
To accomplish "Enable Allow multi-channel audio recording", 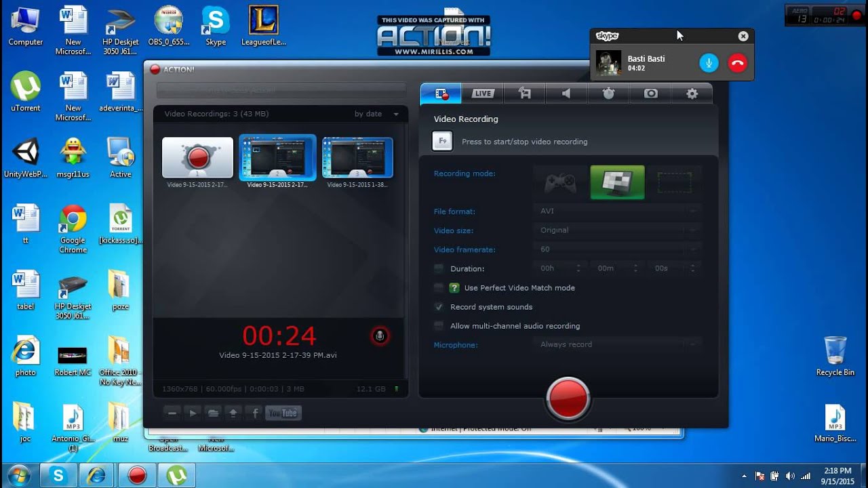I will pyautogui.click(x=439, y=325).
